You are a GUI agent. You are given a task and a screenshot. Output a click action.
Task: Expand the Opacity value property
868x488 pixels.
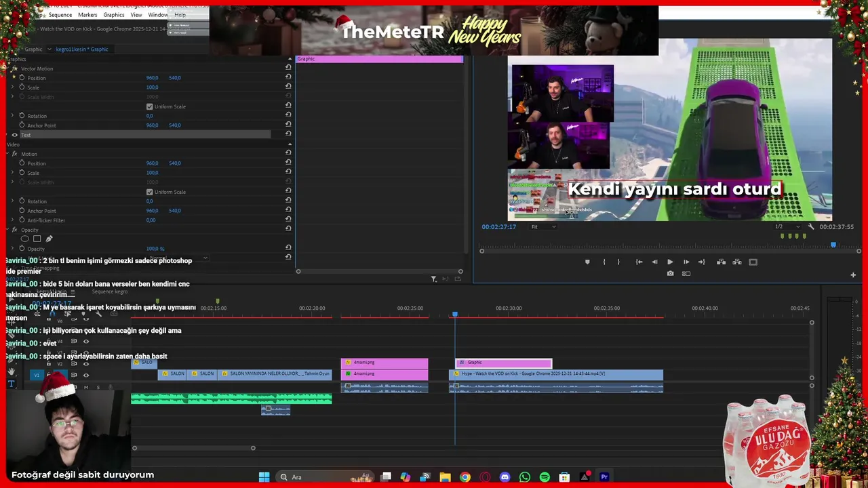click(12, 248)
